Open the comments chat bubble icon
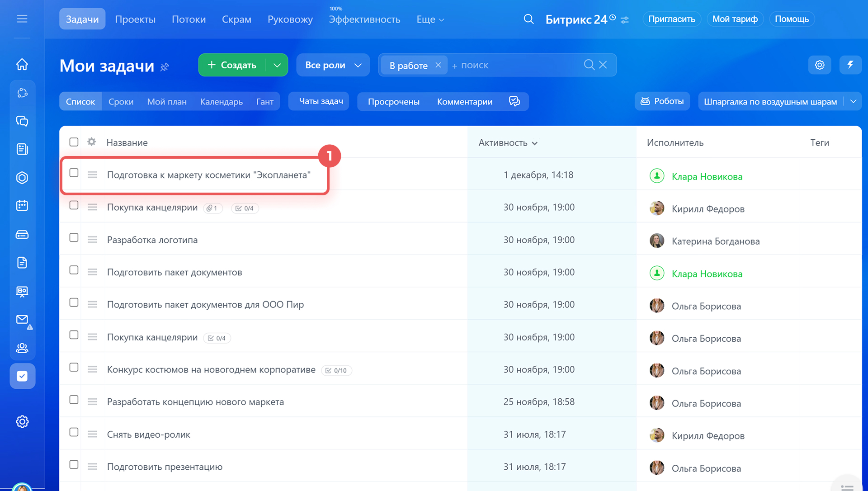 (514, 101)
